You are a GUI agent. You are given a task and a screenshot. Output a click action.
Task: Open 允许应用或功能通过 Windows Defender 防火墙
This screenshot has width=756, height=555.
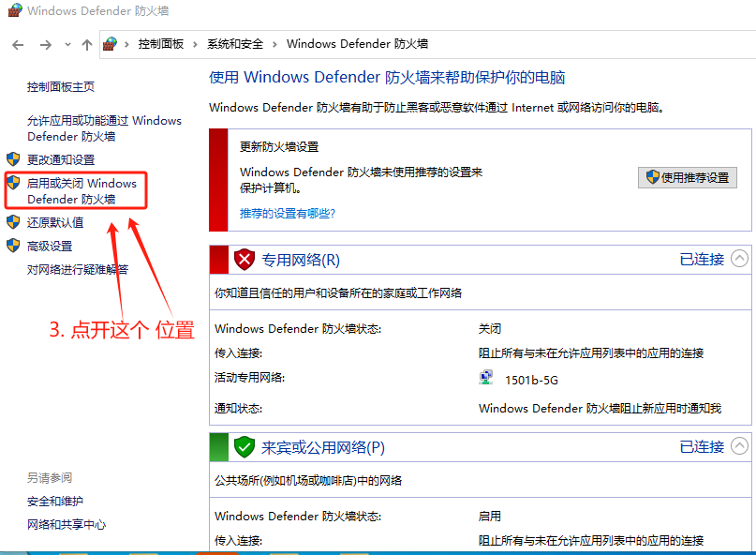click(104, 128)
